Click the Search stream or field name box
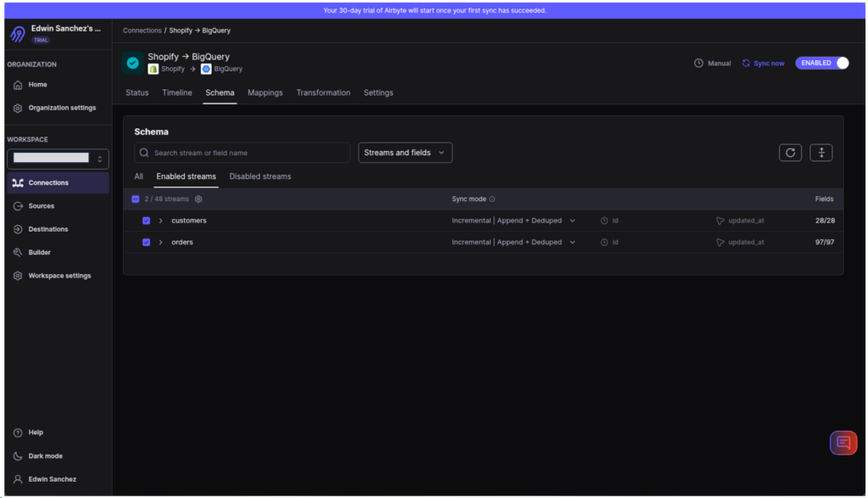This screenshot has width=868, height=498. tap(242, 153)
